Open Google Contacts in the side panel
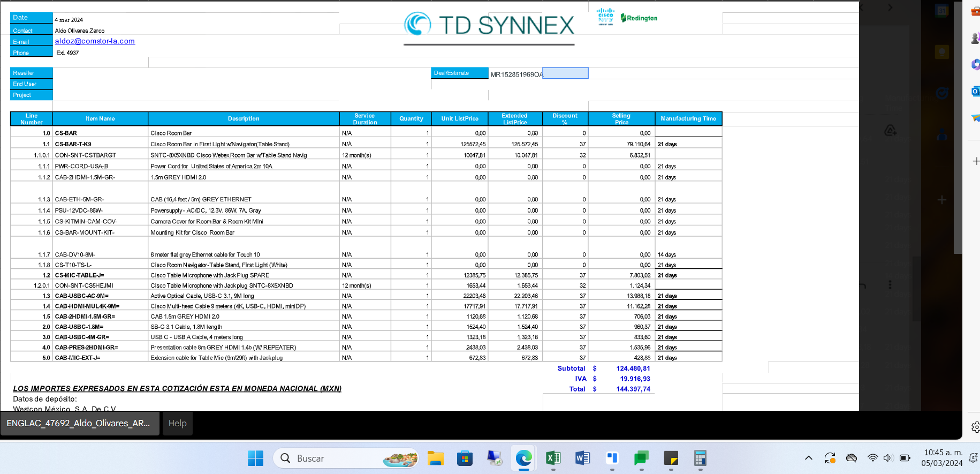The width and height of the screenshot is (980, 474). click(x=942, y=135)
